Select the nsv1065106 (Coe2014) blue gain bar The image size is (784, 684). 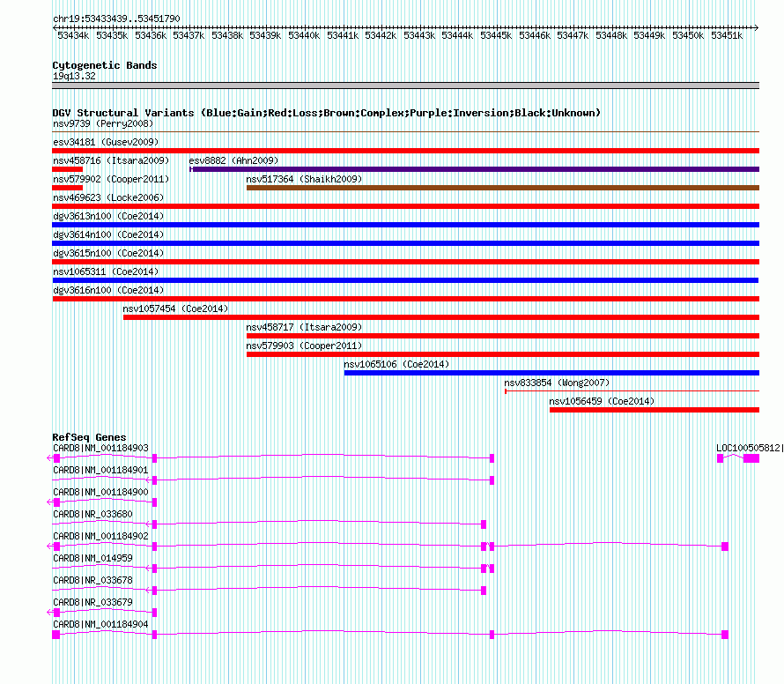(551, 373)
